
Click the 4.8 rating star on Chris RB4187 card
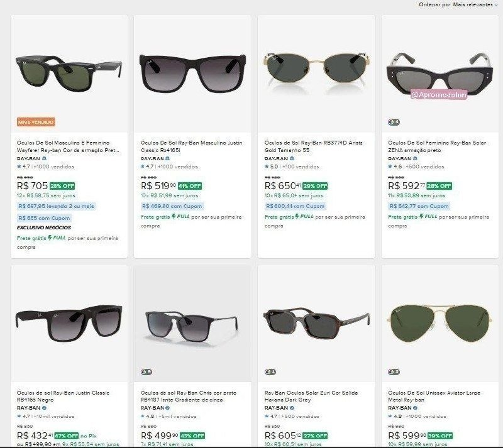143,416
